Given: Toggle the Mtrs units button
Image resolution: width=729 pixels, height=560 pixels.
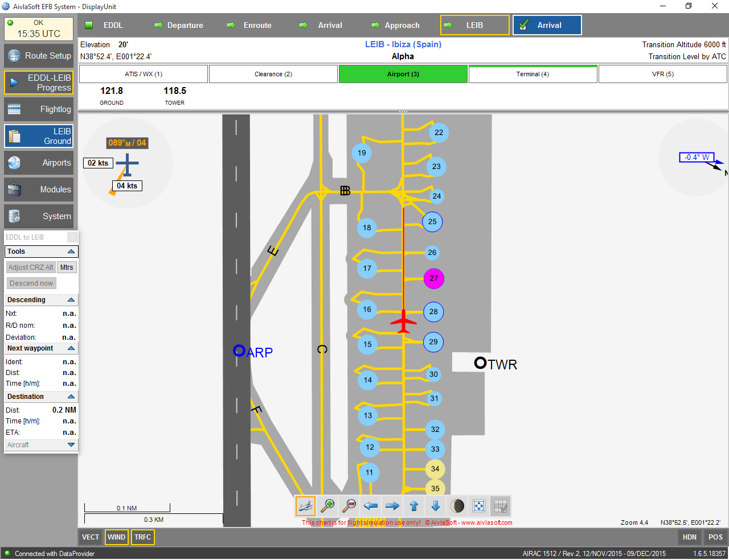Looking at the screenshot, I should click(x=67, y=267).
